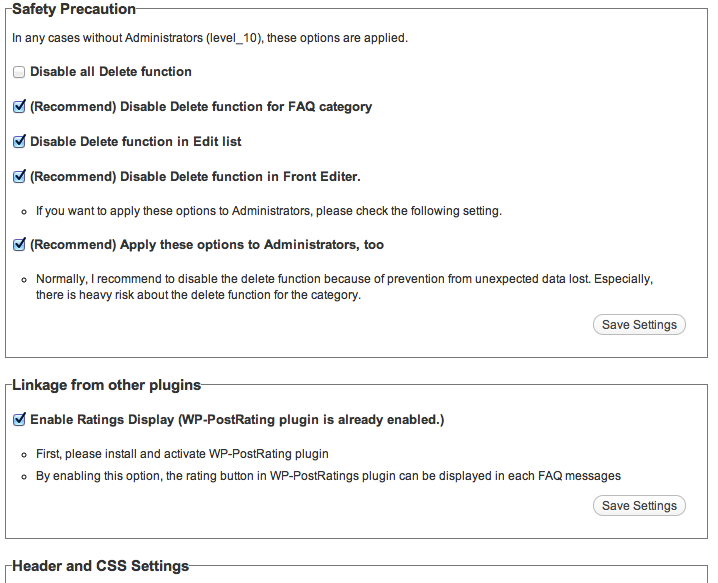
Task: Click the 'Disable Delete function in Edit list' label text
Action: click(x=136, y=142)
